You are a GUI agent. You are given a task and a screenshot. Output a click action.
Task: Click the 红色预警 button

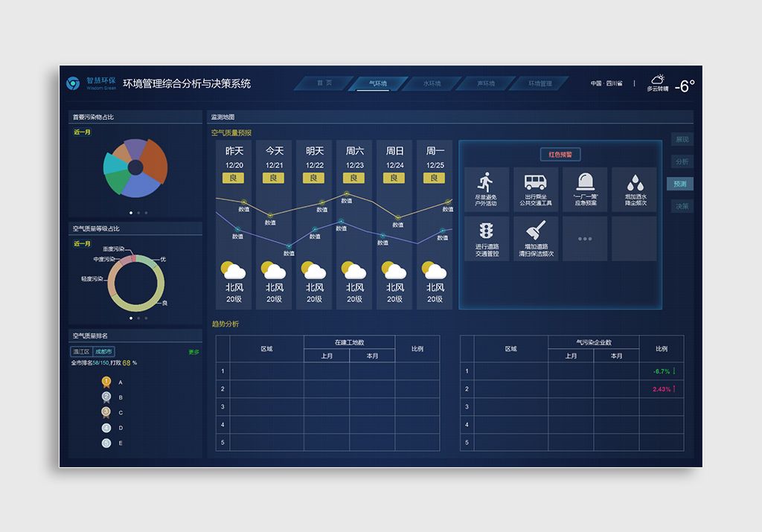coord(560,155)
